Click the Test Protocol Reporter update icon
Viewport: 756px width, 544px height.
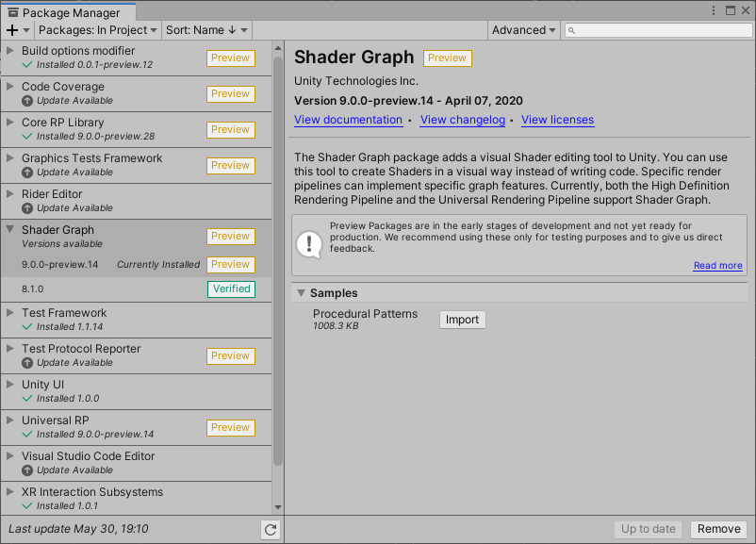[27, 363]
